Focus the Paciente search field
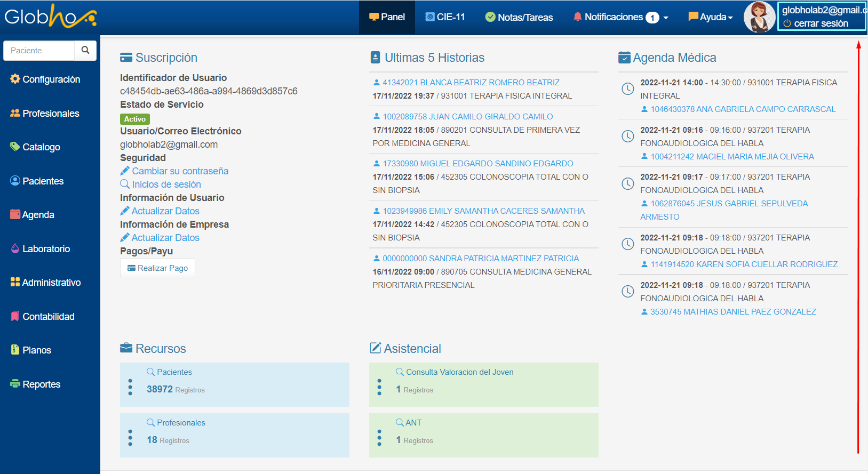868x474 pixels. point(39,51)
